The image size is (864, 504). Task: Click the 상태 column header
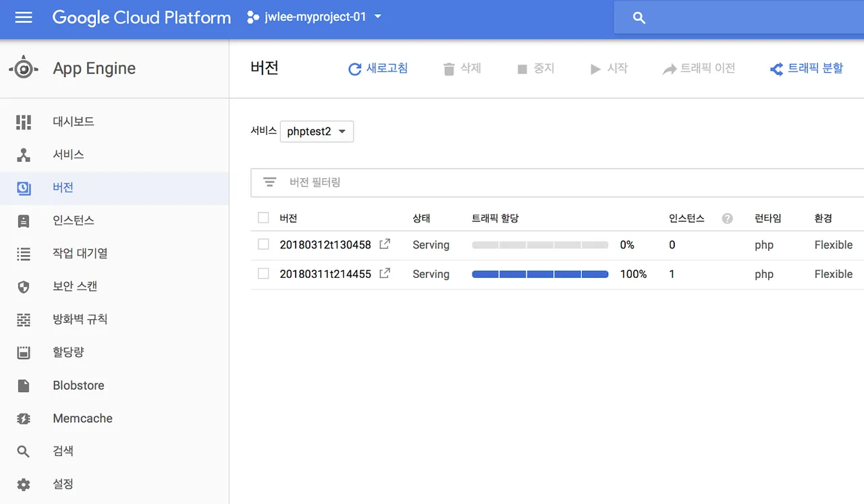(421, 218)
